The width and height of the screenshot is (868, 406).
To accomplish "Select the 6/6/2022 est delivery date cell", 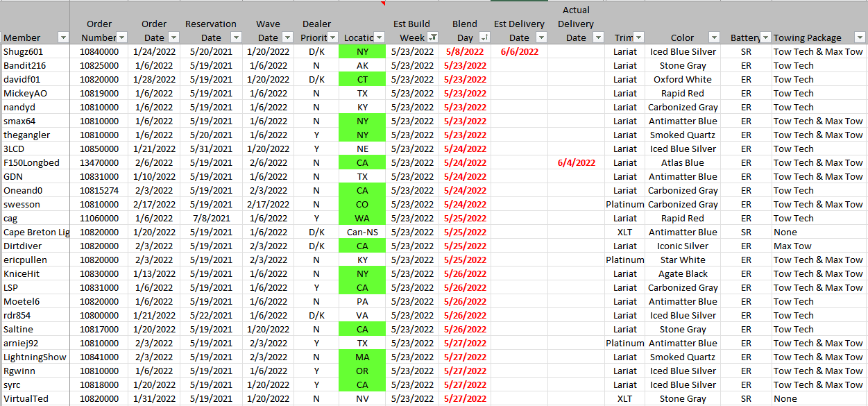I will [519, 52].
